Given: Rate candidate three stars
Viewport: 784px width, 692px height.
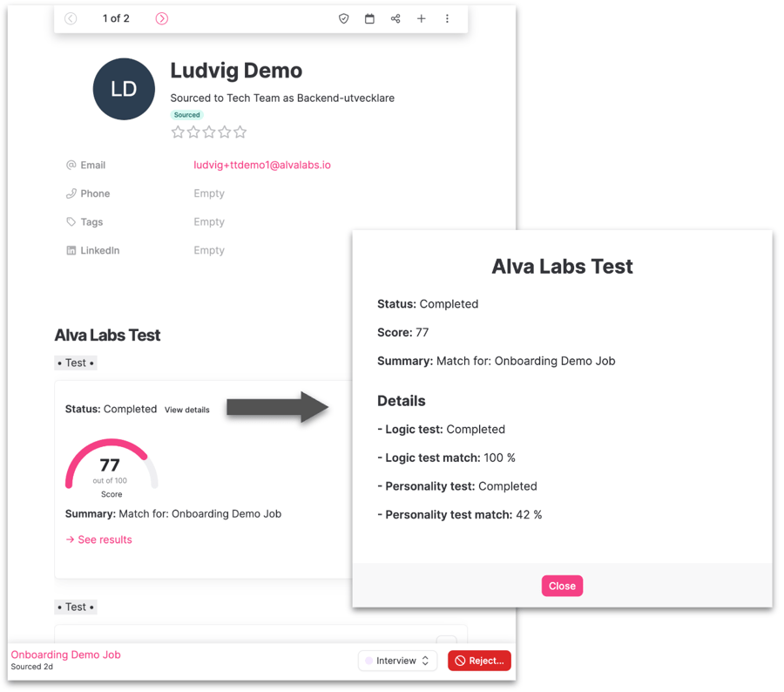Looking at the screenshot, I should click(209, 132).
